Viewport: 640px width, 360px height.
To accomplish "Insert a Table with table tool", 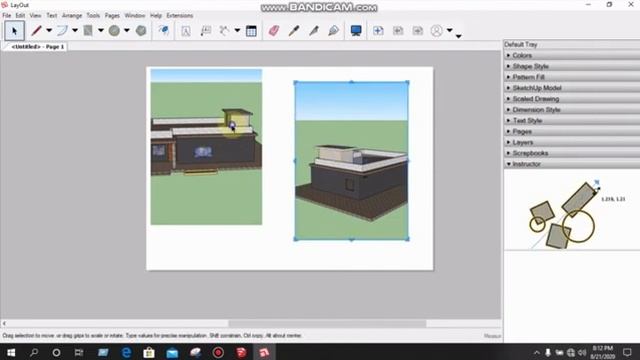I will click(x=251, y=31).
